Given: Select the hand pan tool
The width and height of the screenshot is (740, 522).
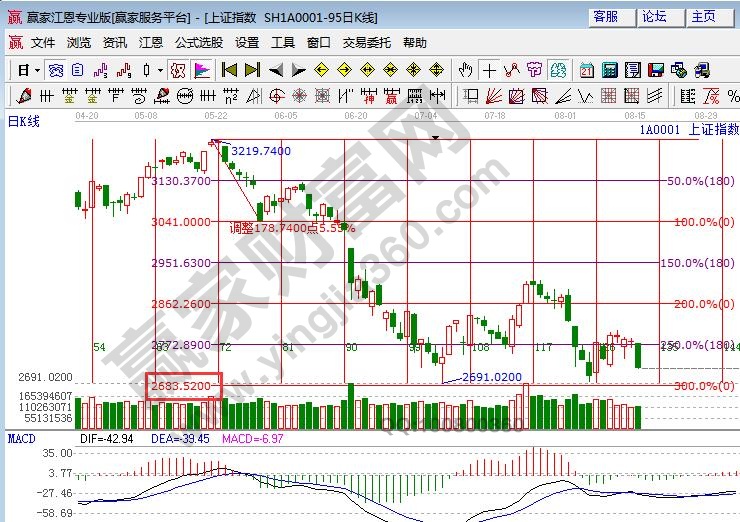Looking at the screenshot, I should (465, 70).
